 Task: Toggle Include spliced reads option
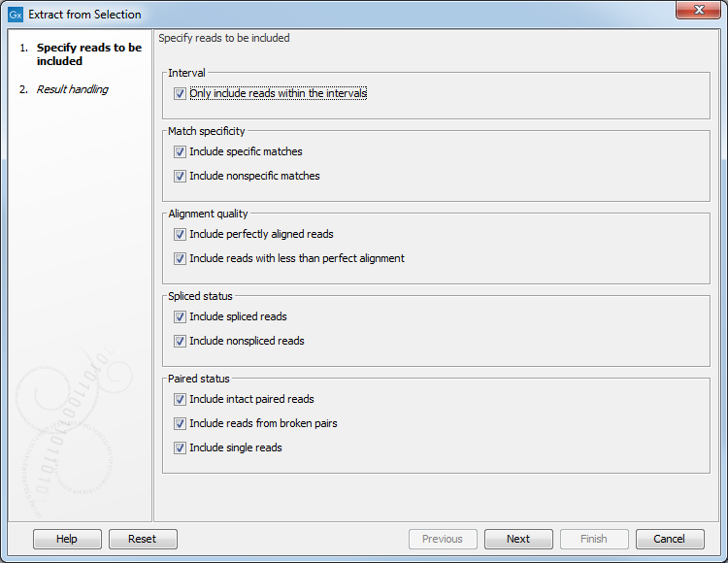coord(181,317)
